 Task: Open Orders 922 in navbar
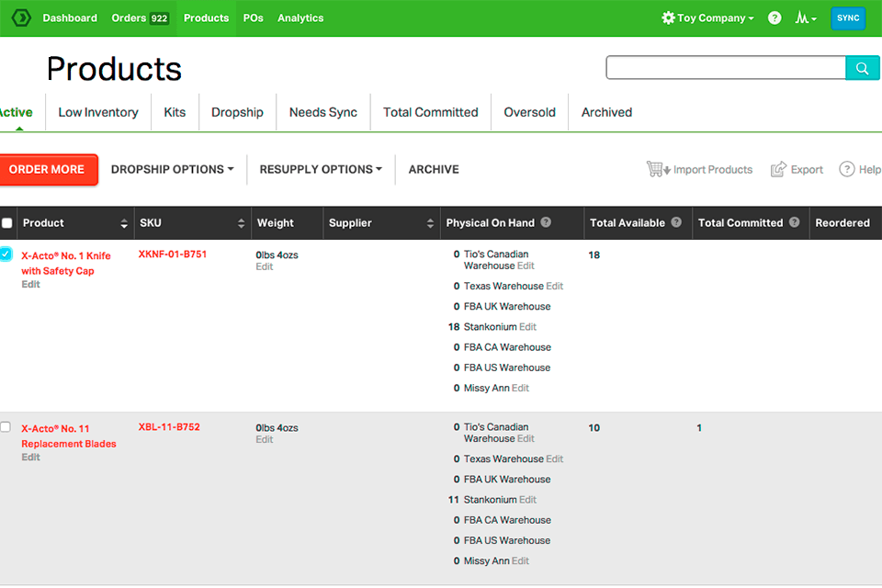140,18
